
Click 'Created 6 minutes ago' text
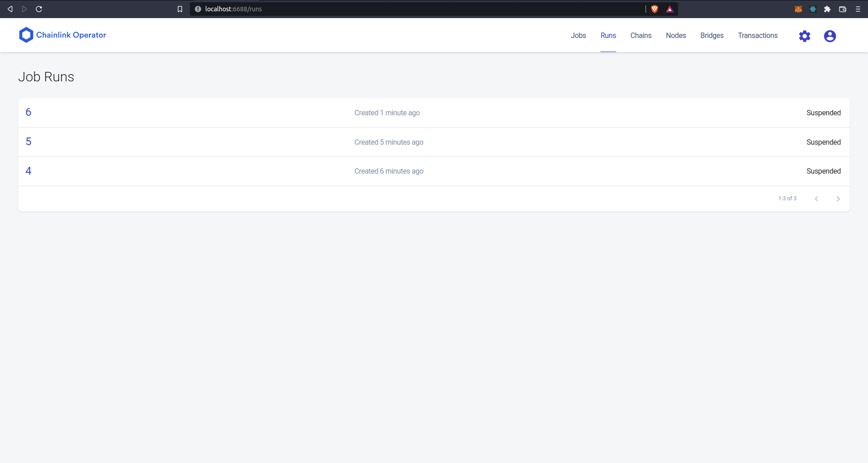tap(389, 171)
